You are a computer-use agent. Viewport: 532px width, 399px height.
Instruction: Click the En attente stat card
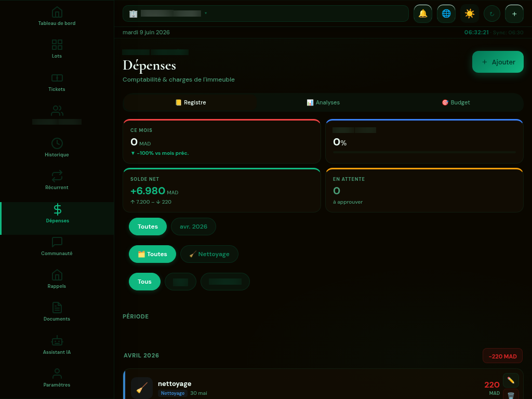pyautogui.click(x=424, y=190)
